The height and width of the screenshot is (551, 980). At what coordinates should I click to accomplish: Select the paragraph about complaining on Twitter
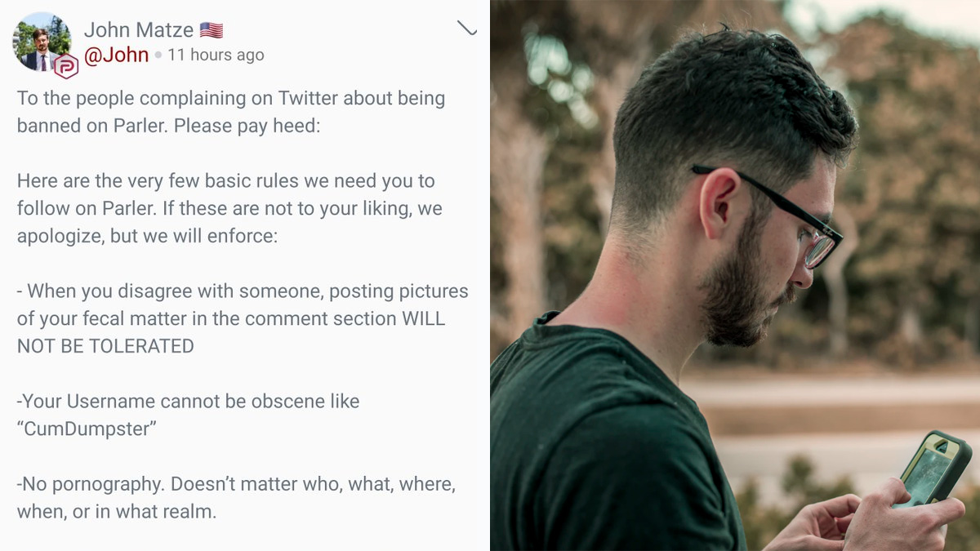click(x=231, y=112)
